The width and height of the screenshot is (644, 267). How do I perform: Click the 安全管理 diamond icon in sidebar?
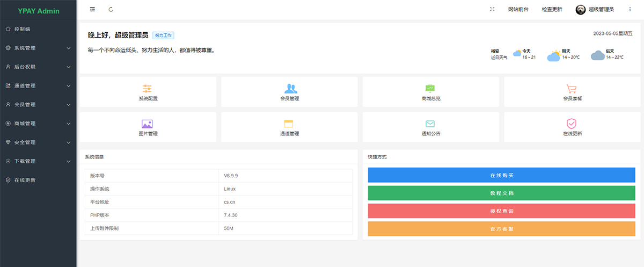tap(8, 142)
